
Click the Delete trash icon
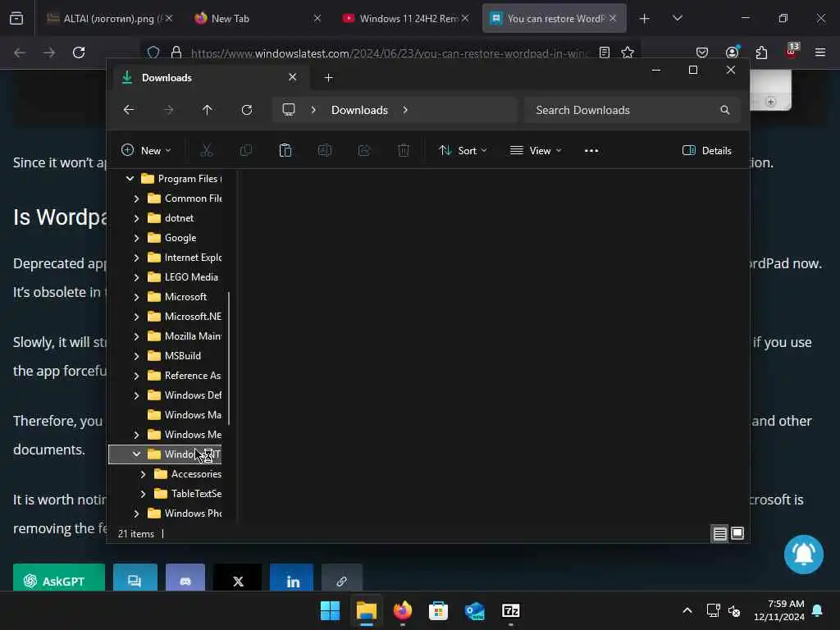[404, 151]
